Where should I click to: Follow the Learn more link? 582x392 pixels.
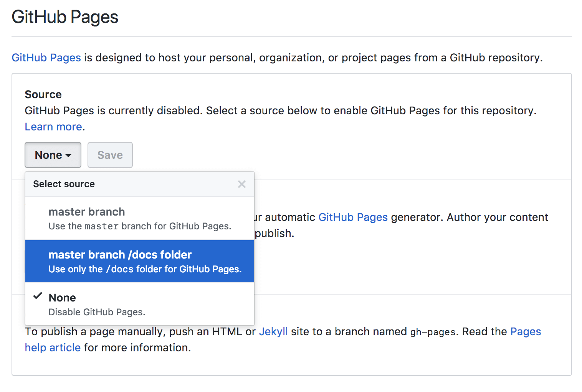pos(53,127)
